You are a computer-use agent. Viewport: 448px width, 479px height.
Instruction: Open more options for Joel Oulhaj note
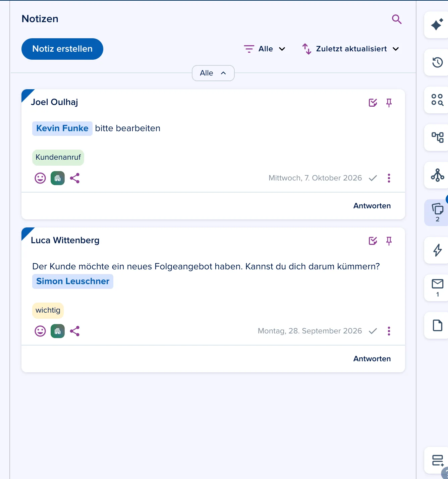point(389,178)
